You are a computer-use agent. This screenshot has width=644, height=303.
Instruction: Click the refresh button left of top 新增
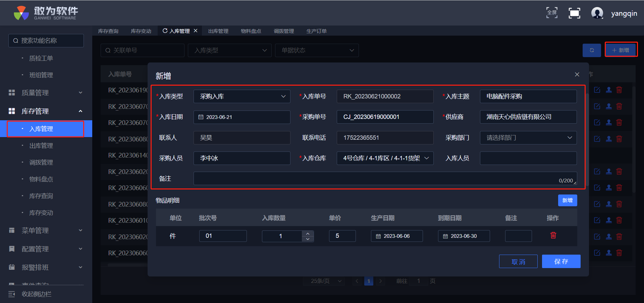[x=592, y=50]
